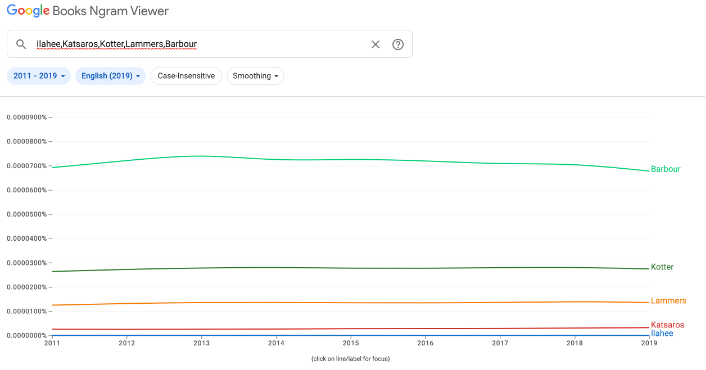Click the search magnifier icon
Screen dimensions: 706x370
[x=21, y=44]
